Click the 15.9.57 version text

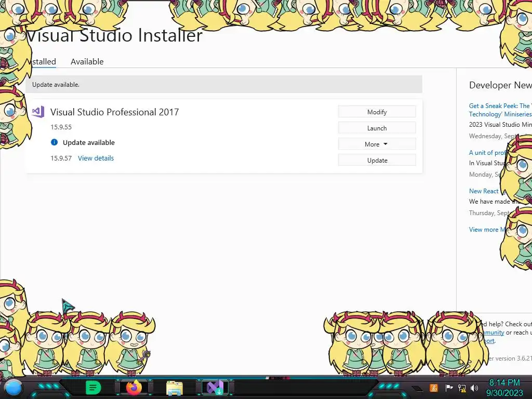(x=61, y=158)
